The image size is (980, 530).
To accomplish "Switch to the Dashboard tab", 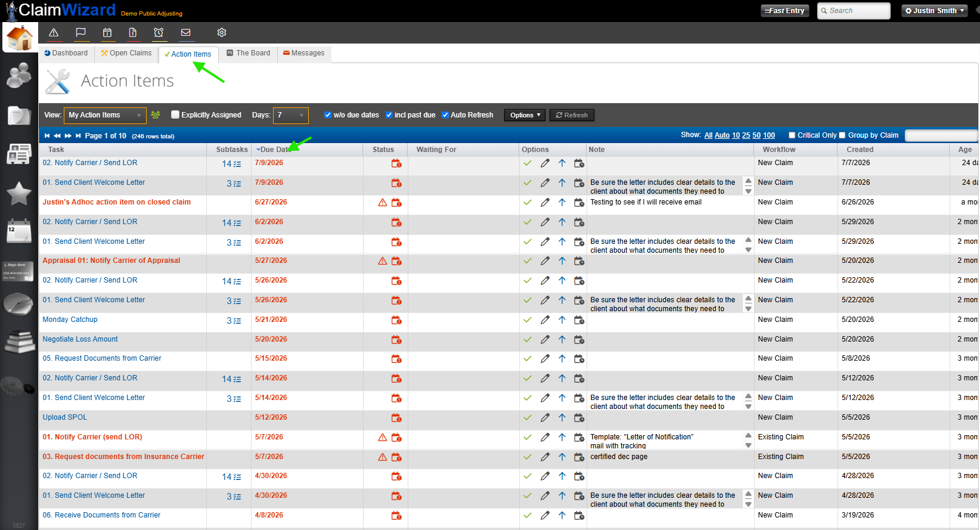I will (66, 53).
